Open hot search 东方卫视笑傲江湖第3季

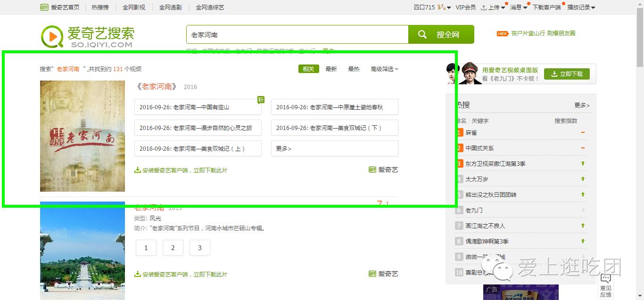point(495,164)
